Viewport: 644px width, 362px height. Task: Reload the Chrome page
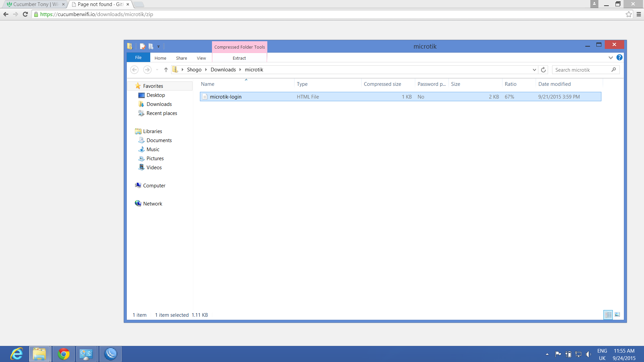click(x=25, y=14)
